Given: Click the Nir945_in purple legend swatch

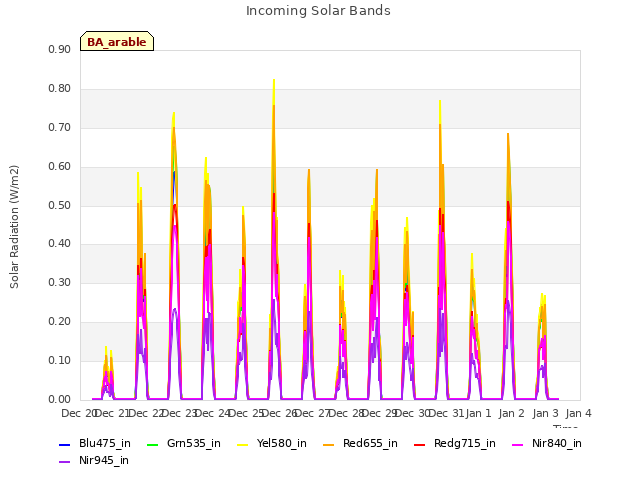Looking at the screenshot, I should 65,462.
